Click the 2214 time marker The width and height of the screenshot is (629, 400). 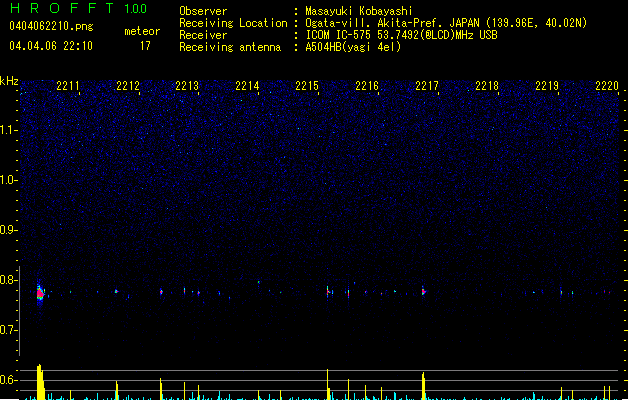(247, 86)
